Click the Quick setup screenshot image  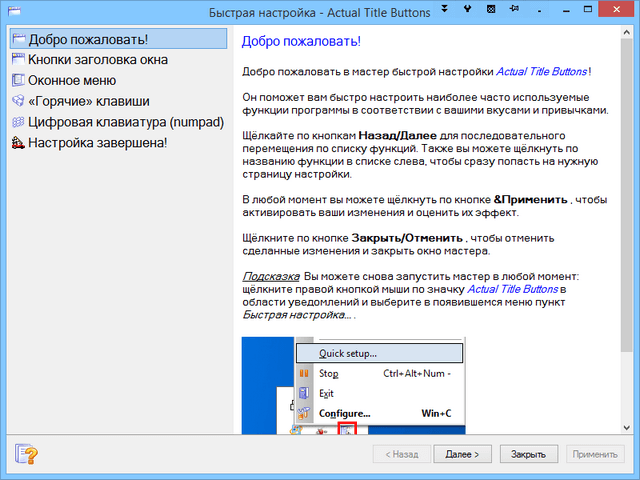click(355, 385)
